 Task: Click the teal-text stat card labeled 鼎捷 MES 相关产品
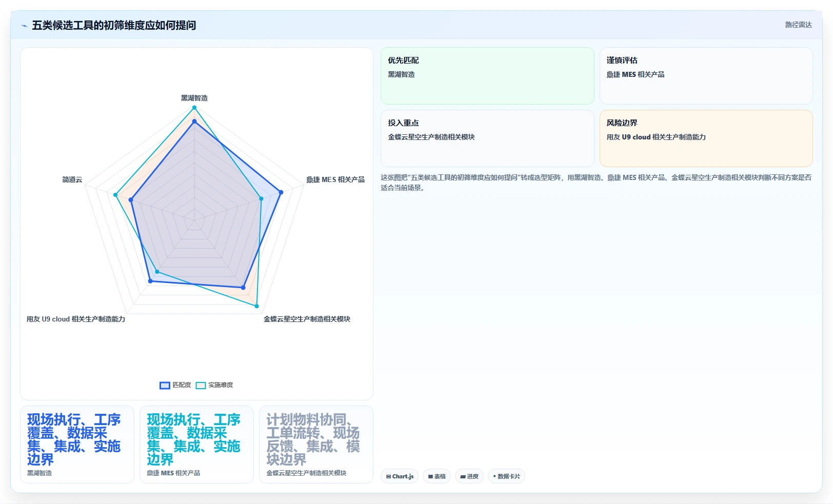pos(196,445)
